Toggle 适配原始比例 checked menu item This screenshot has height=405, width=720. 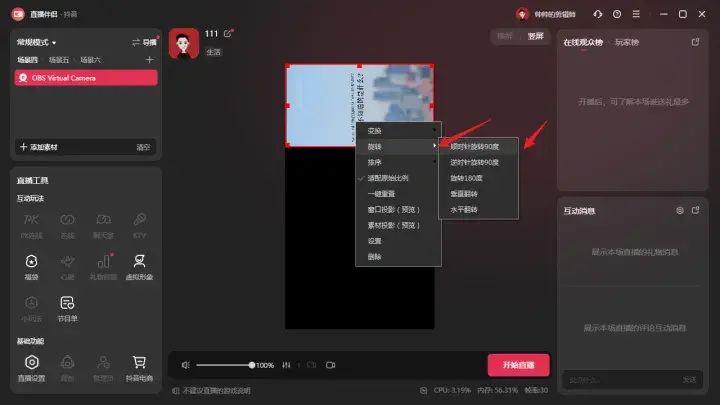(399, 178)
